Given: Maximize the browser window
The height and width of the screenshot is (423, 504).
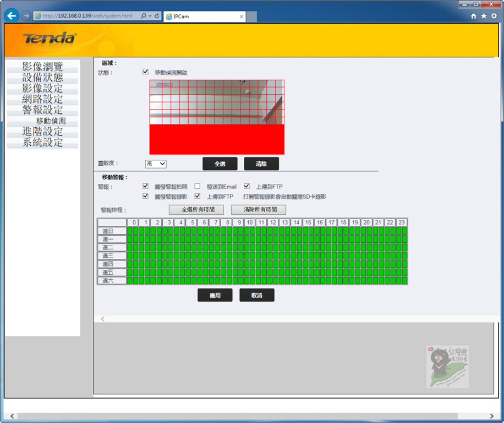Looking at the screenshot, I should tap(475, 4).
